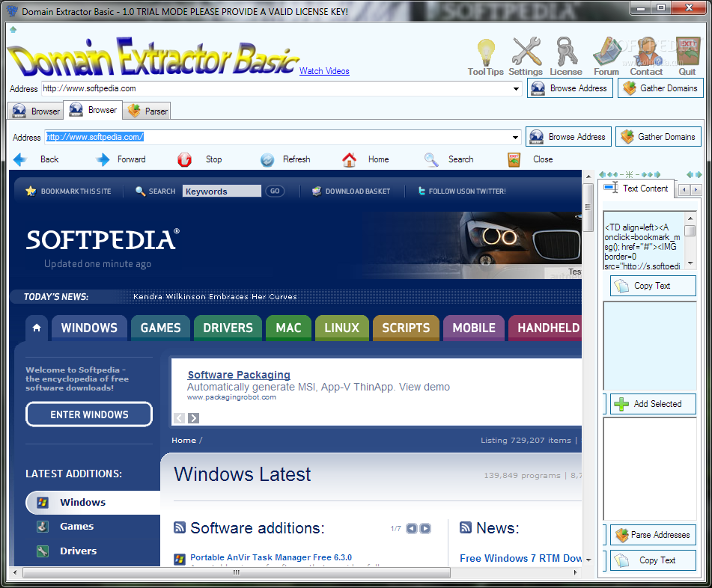The image size is (712, 588).
Task: Click the Quit exit icon
Action: click(x=687, y=52)
